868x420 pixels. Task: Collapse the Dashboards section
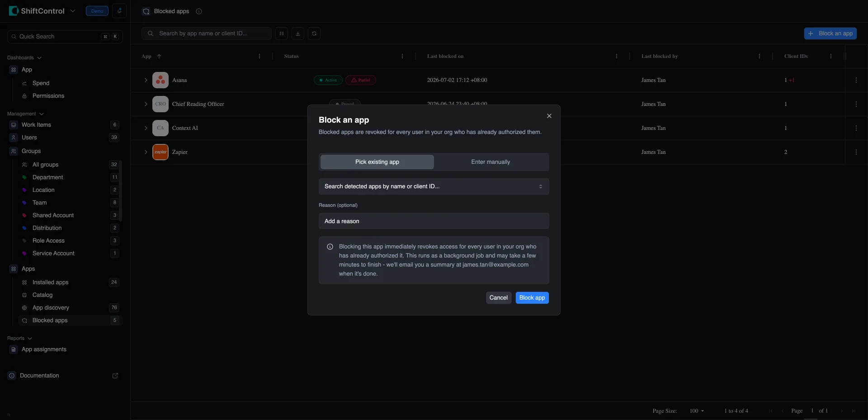[24, 58]
